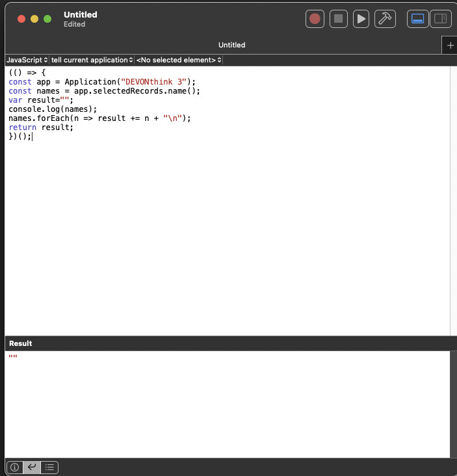Switch to the result view arrow icon

31,467
